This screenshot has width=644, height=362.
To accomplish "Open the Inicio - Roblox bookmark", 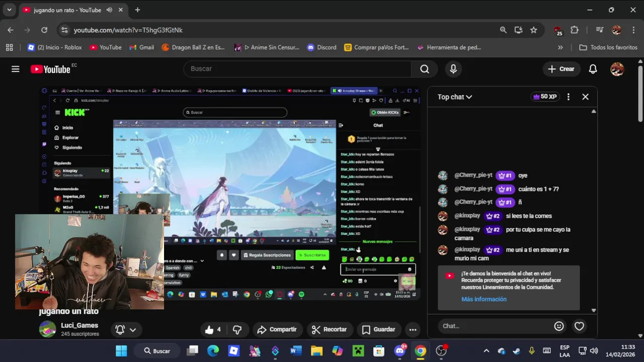I will click(x=55, y=47).
